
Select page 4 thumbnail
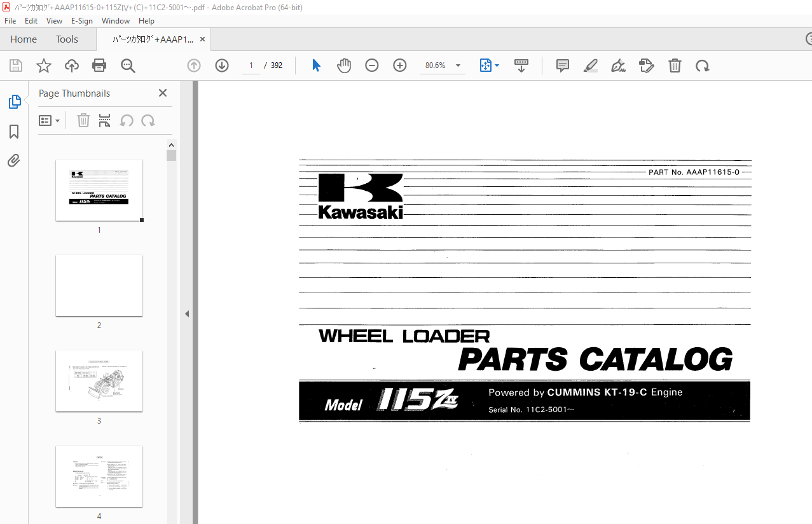coord(99,476)
